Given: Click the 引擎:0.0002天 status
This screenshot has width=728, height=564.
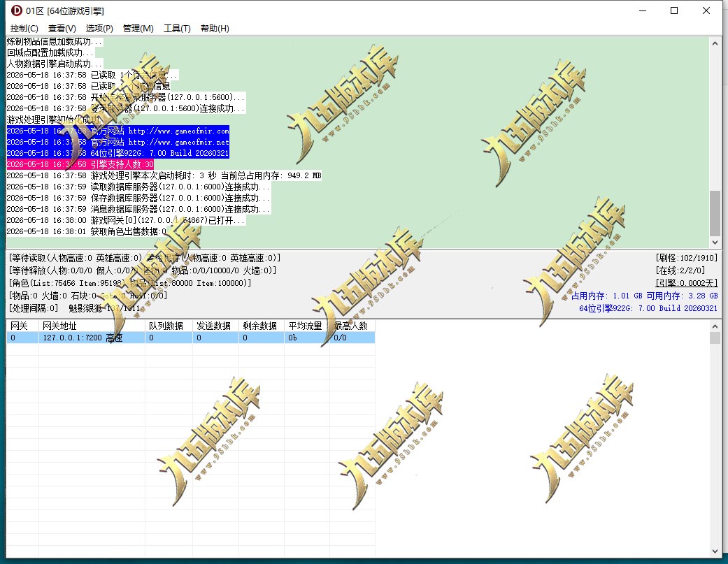Looking at the screenshot, I should (x=687, y=282).
